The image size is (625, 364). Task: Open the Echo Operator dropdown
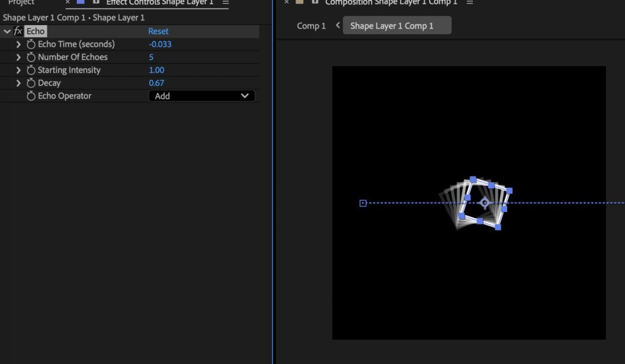click(x=201, y=96)
